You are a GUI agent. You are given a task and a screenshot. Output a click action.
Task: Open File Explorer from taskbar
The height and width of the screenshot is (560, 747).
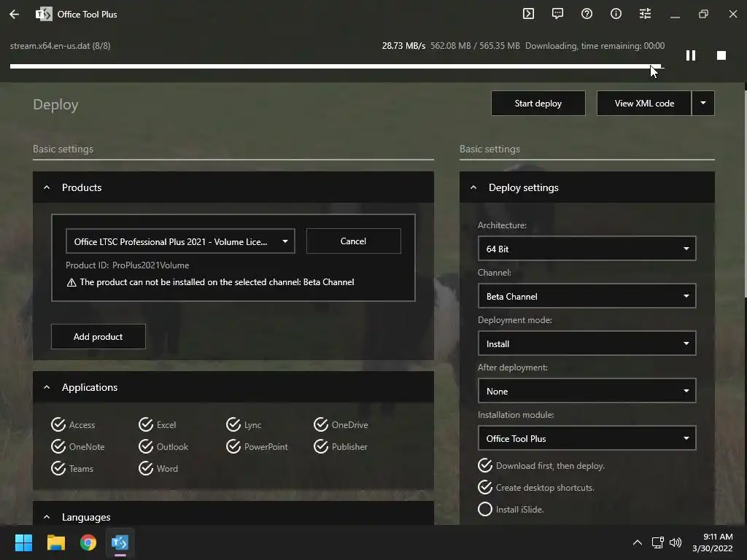(55, 542)
